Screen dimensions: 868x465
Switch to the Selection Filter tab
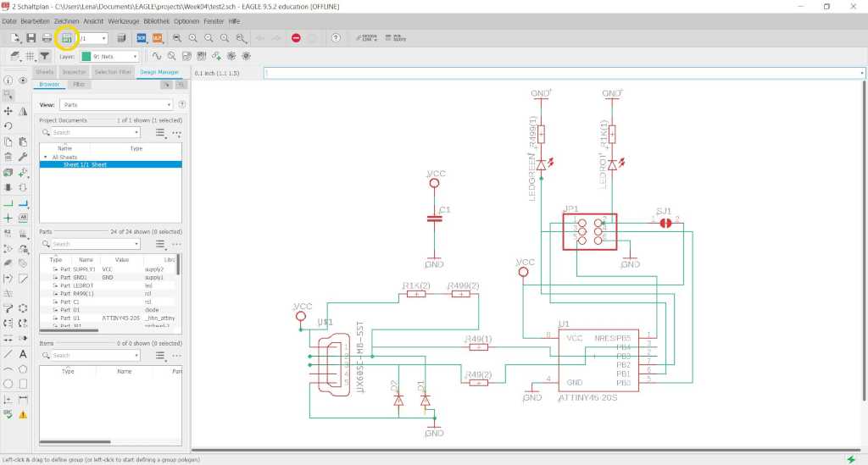click(x=113, y=72)
